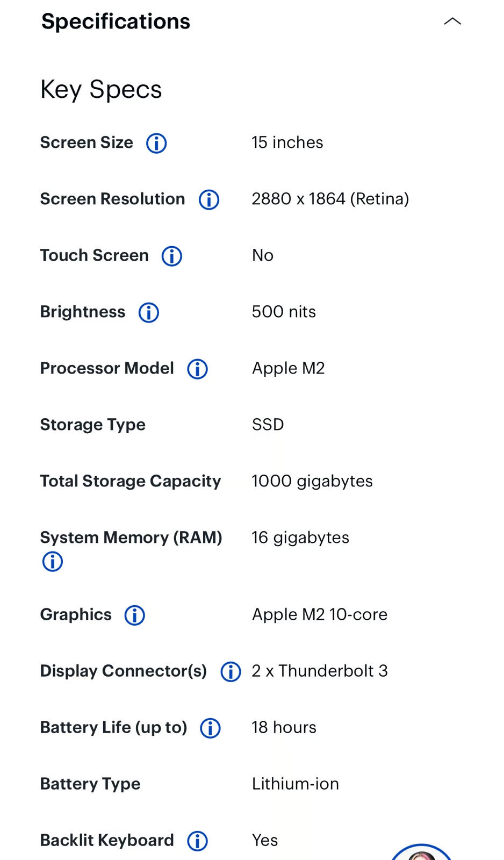The width and height of the screenshot is (504, 860).
Task: Open the Battery Life info tooltip
Action: click(210, 728)
